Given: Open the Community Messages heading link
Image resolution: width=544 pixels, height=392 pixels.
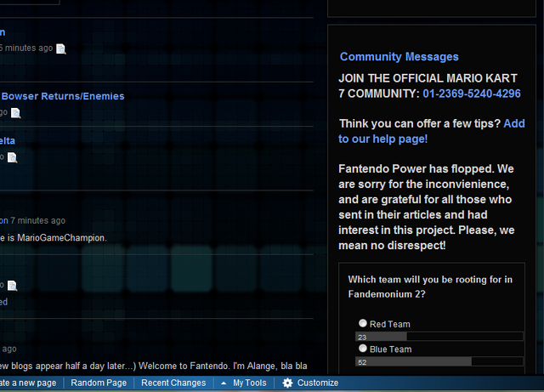Looking at the screenshot, I should pos(399,57).
